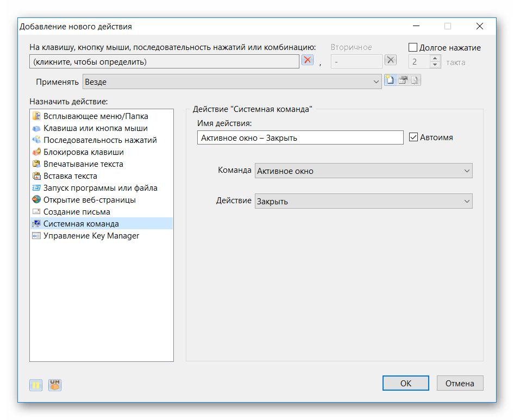Image resolution: width=514 pixels, height=420 pixels.
Task: Select the Открытие веб-страницы icon
Action: 36,199
